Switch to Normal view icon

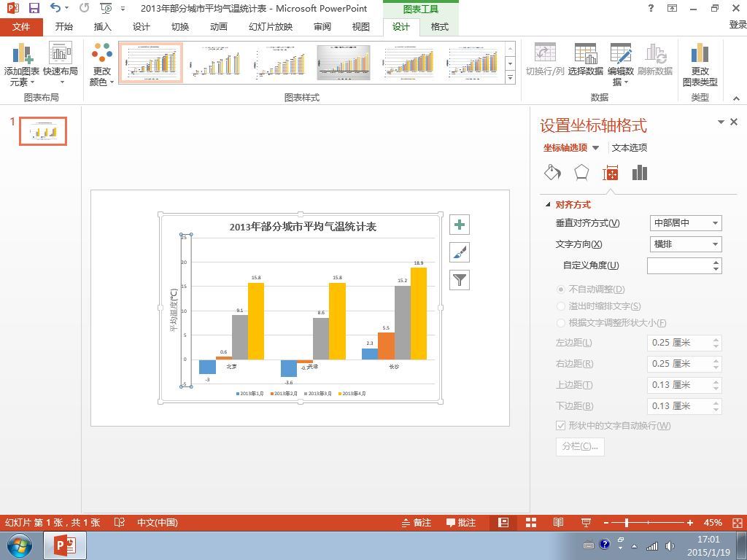503,523
